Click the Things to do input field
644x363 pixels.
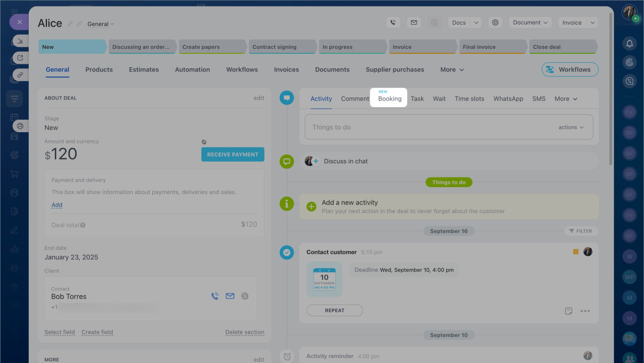[x=428, y=127]
